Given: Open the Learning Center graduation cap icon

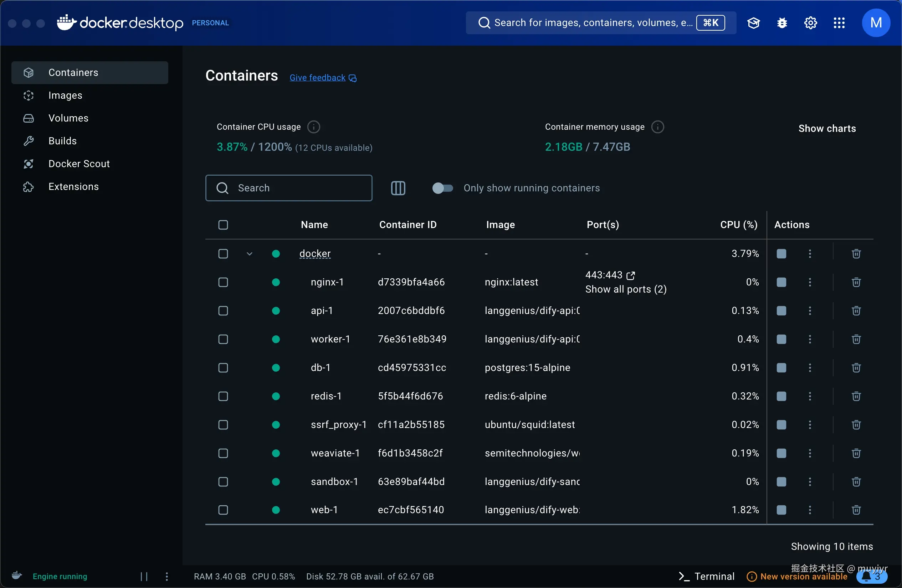Looking at the screenshot, I should click(753, 23).
